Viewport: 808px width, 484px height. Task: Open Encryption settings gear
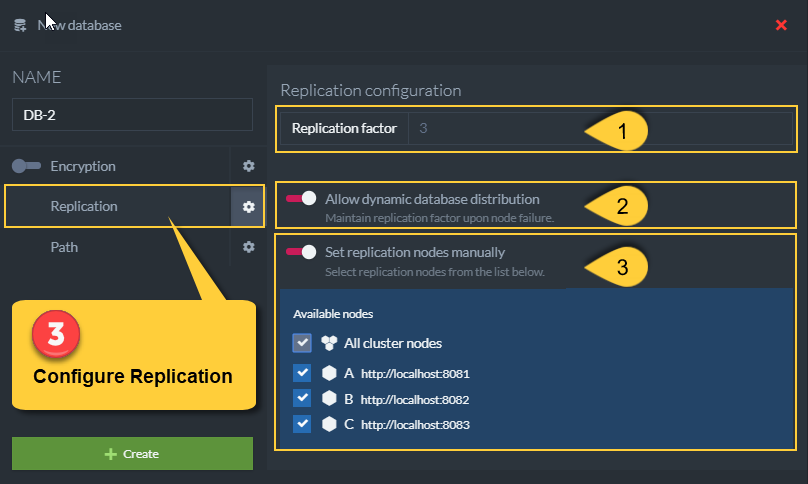click(248, 166)
